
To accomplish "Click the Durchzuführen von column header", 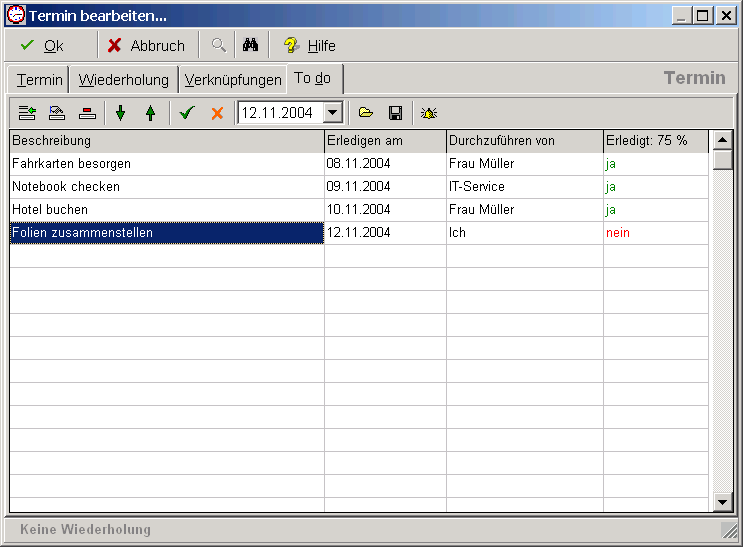I will (525, 141).
